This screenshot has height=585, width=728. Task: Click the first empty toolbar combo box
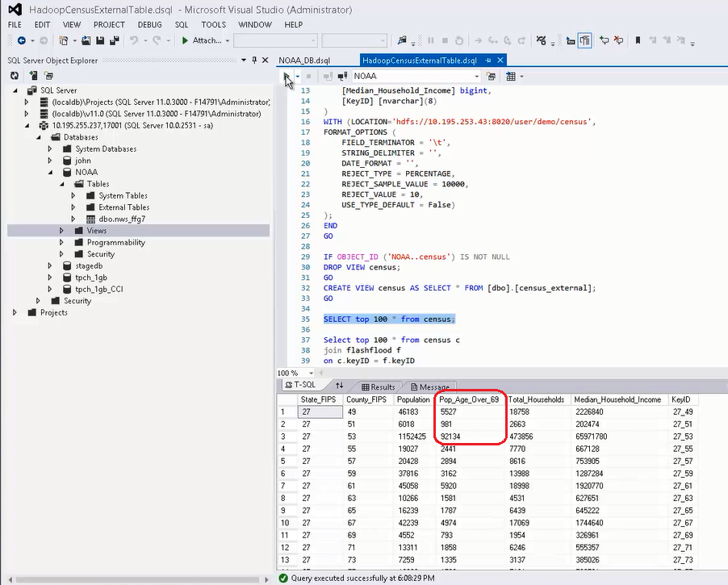(276, 41)
